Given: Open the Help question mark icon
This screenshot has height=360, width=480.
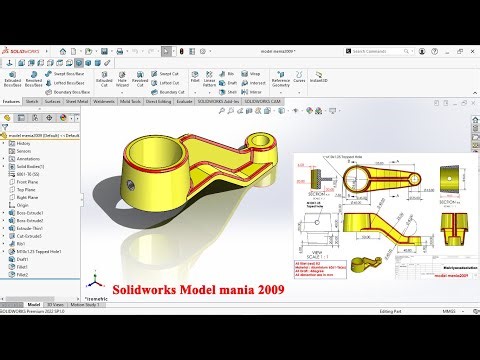Looking at the screenshot, I should tap(434, 51).
